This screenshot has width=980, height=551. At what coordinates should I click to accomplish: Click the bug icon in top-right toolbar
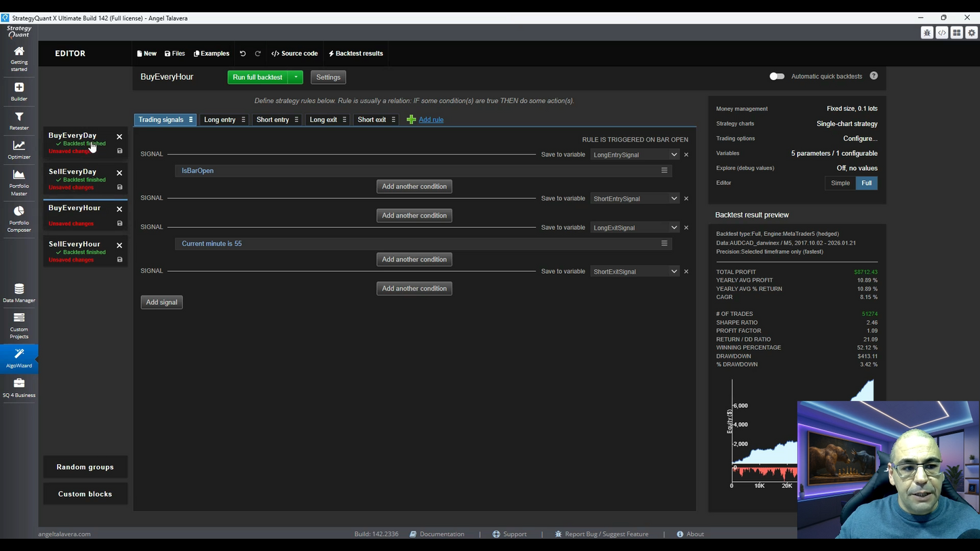(927, 33)
